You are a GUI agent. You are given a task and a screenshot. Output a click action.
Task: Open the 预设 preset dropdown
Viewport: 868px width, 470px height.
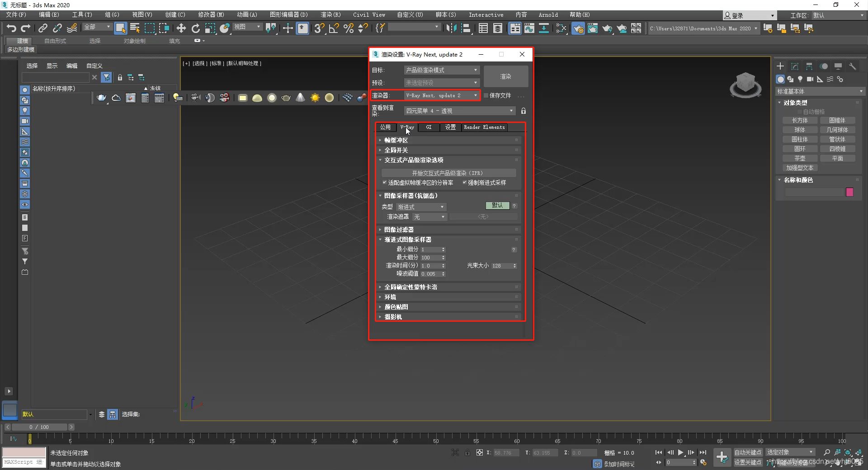441,83
